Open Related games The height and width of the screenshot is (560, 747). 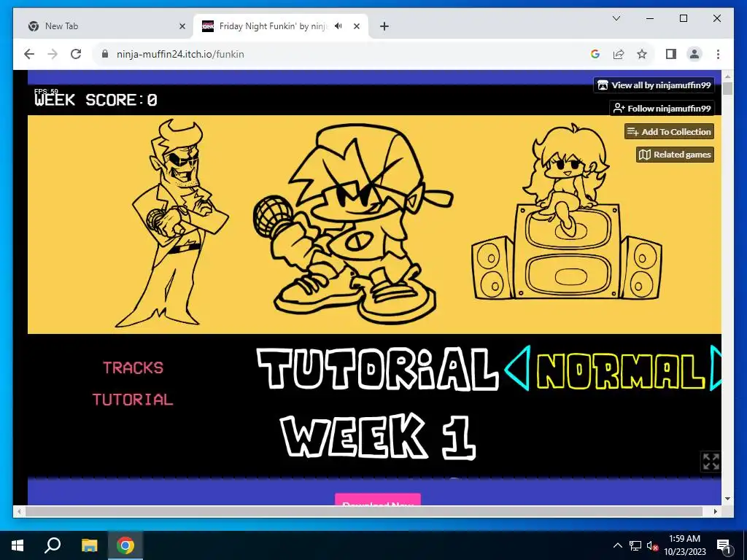[675, 155]
